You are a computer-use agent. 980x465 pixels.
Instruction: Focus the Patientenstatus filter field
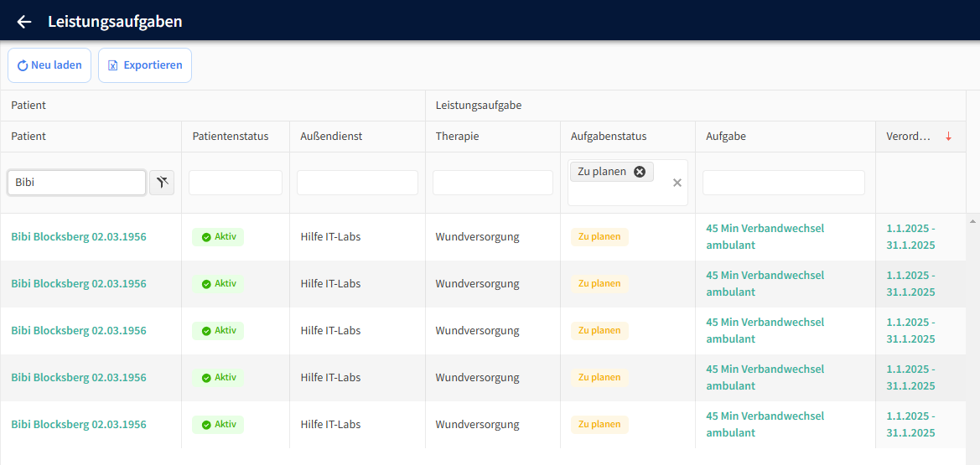coord(235,183)
